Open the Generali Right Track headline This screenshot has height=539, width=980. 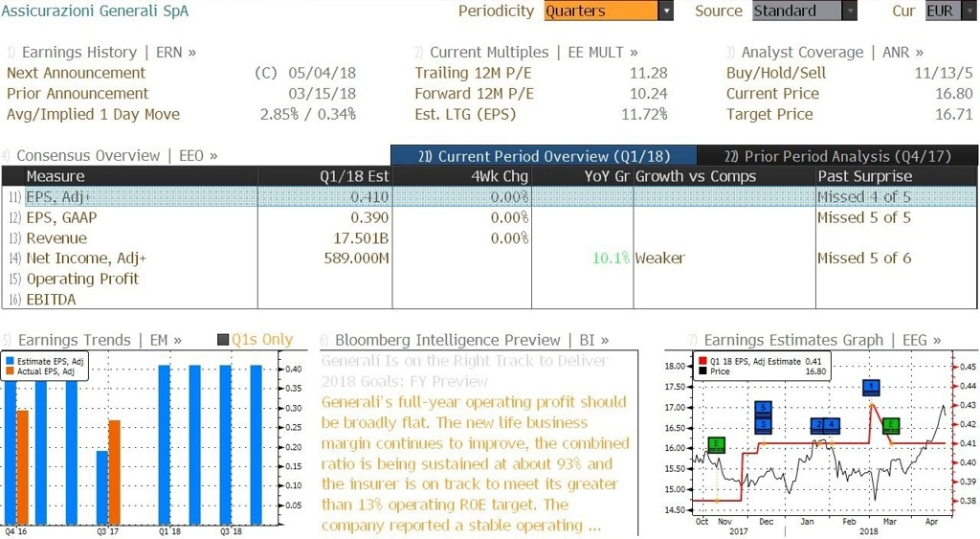(x=465, y=371)
